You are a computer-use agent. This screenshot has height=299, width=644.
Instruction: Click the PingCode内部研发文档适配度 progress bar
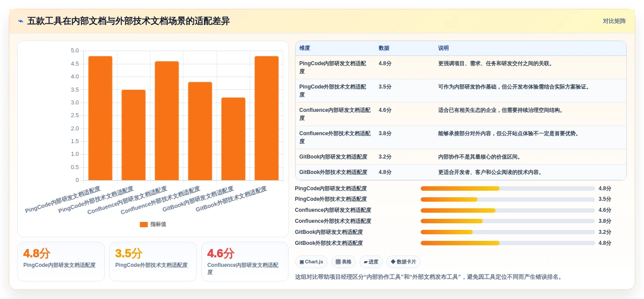508,188
